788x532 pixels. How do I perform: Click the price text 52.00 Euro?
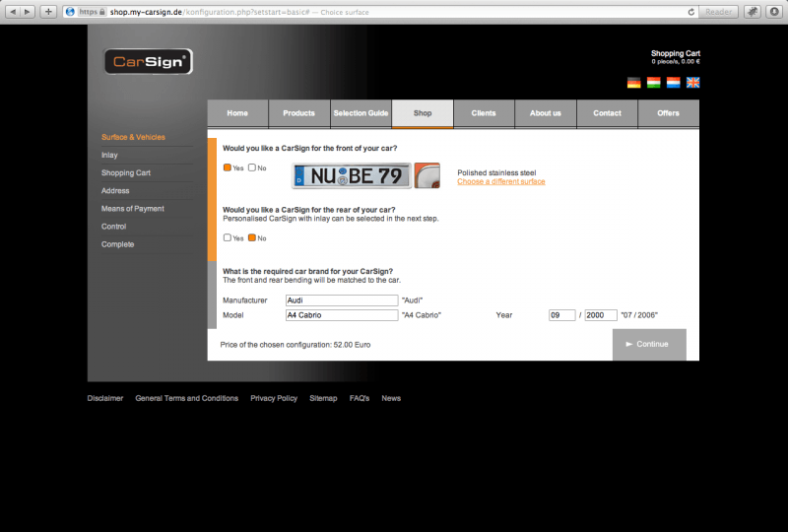click(352, 345)
